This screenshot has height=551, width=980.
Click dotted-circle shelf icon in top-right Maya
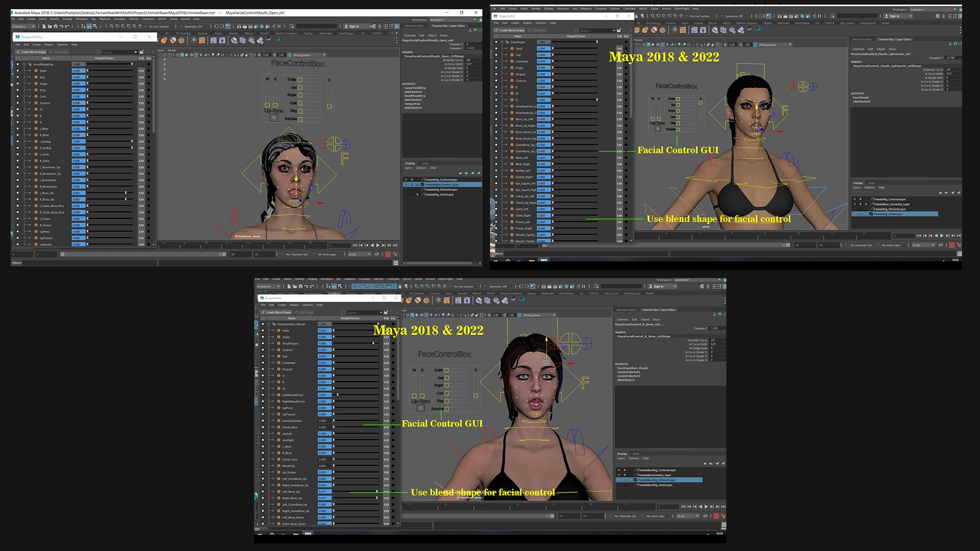pyautogui.click(x=675, y=30)
